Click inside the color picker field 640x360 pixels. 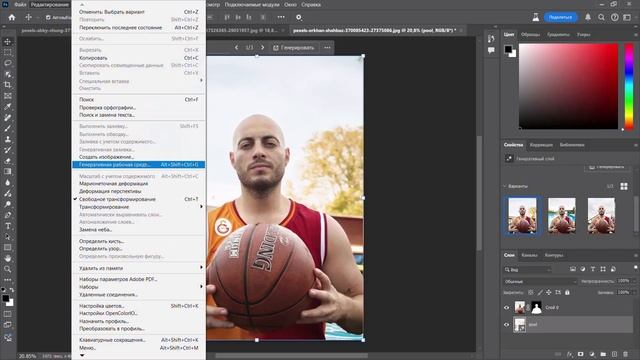click(569, 86)
